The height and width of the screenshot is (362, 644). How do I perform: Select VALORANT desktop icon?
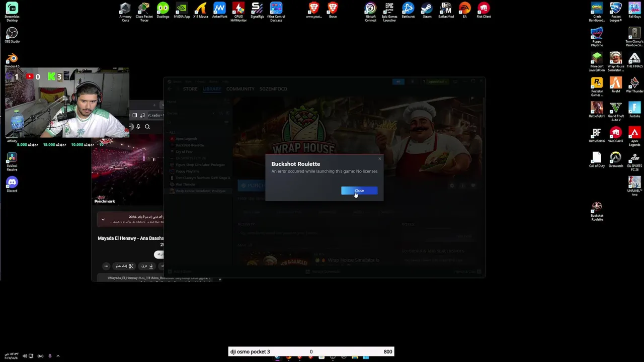click(x=616, y=135)
